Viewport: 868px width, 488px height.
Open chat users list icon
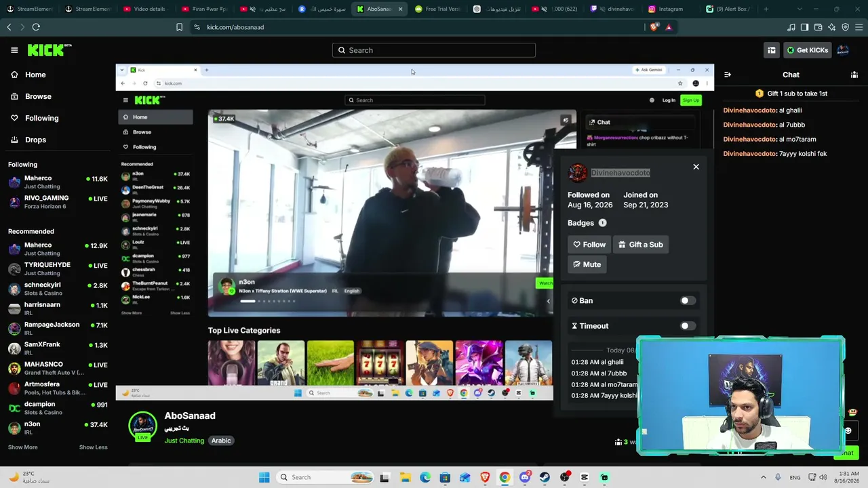point(854,75)
